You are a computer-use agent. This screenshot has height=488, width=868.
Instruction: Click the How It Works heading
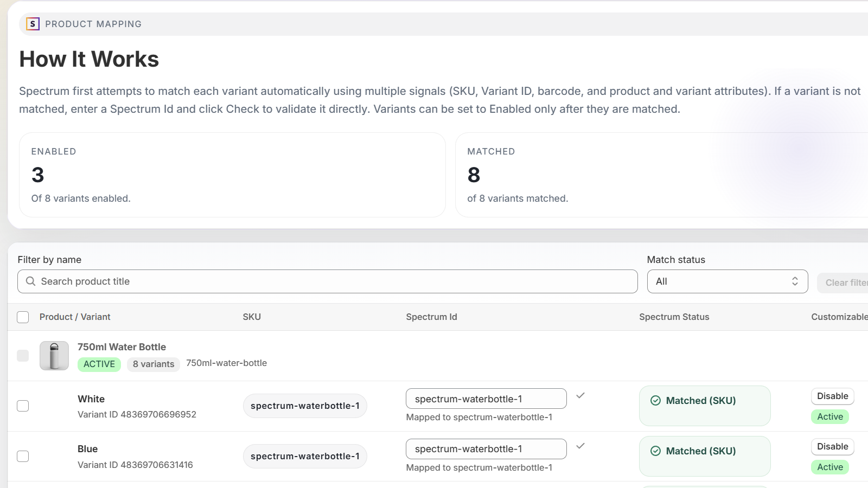pyautogui.click(x=89, y=59)
